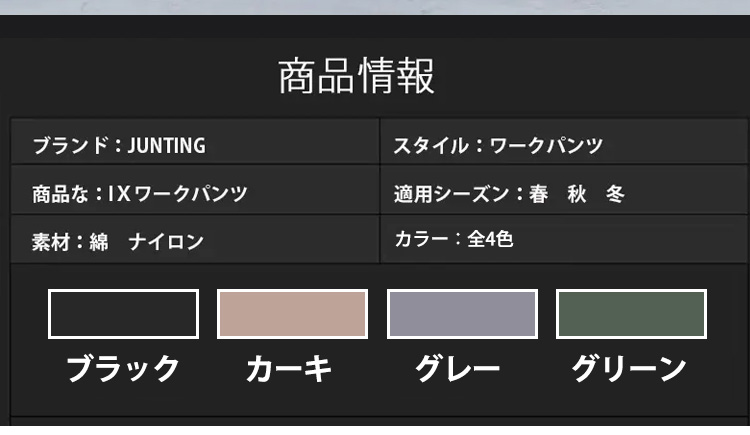
Task: Select the 秋 season text
Action: 577,194
